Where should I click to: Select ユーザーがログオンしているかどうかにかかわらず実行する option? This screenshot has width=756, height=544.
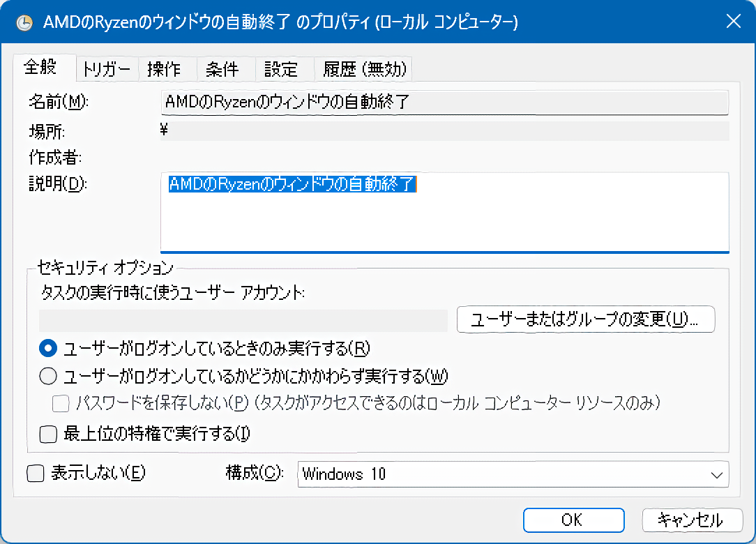pos(47,375)
